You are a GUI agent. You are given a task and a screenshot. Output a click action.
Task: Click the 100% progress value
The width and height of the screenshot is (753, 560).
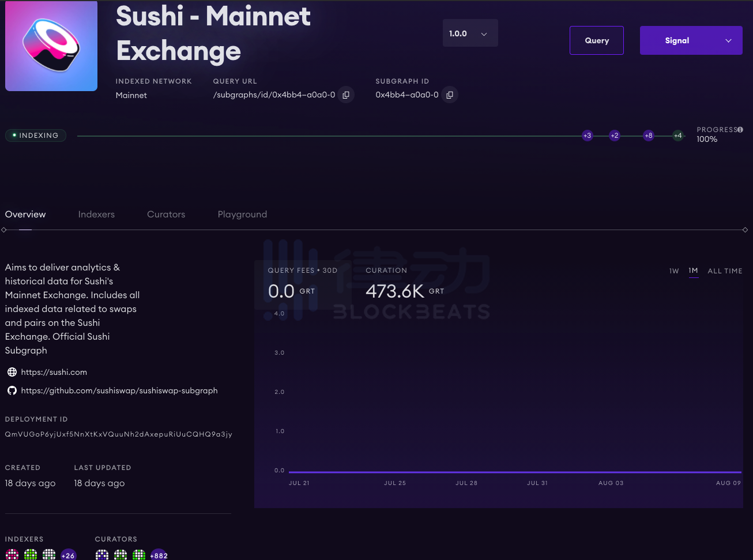(x=707, y=140)
